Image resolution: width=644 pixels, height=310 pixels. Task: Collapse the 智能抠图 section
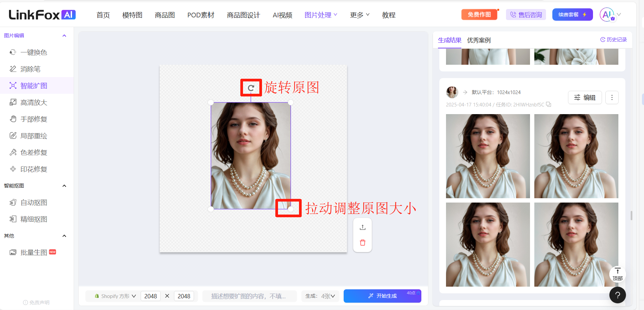click(64, 186)
